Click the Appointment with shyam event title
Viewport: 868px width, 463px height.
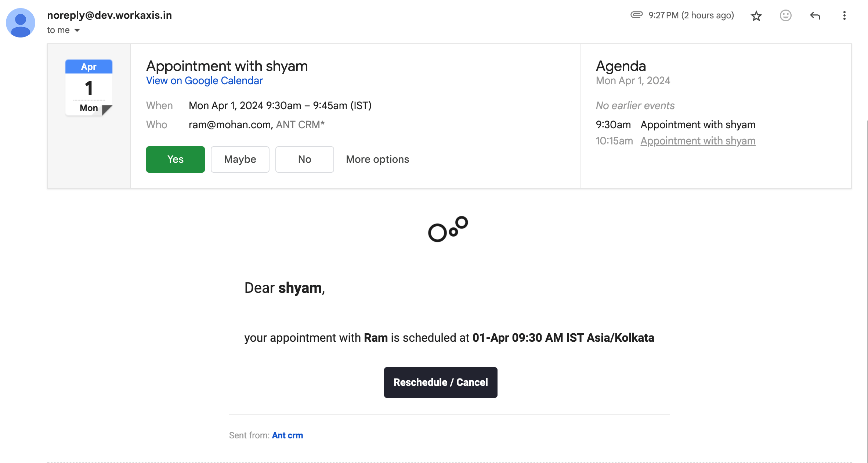(227, 66)
